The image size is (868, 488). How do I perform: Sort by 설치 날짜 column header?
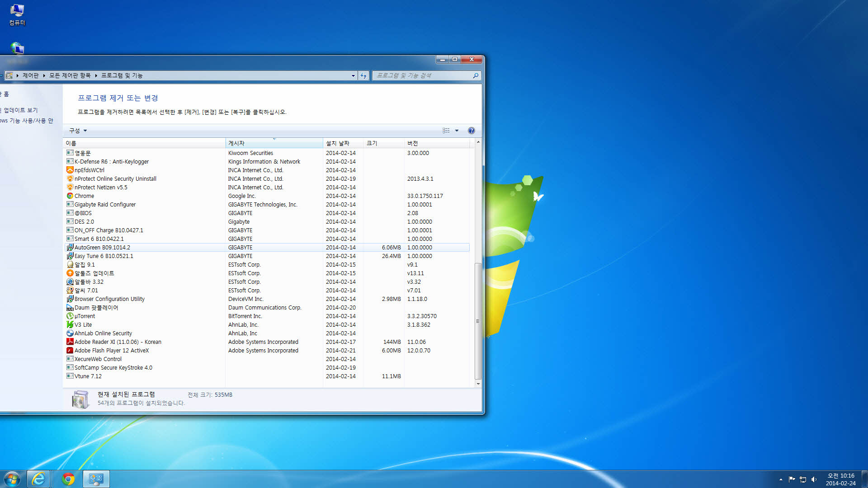[x=343, y=143]
